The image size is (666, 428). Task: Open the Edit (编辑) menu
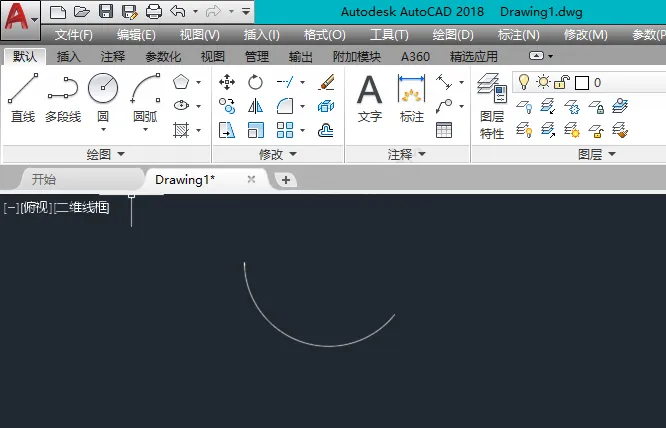click(136, 34)
